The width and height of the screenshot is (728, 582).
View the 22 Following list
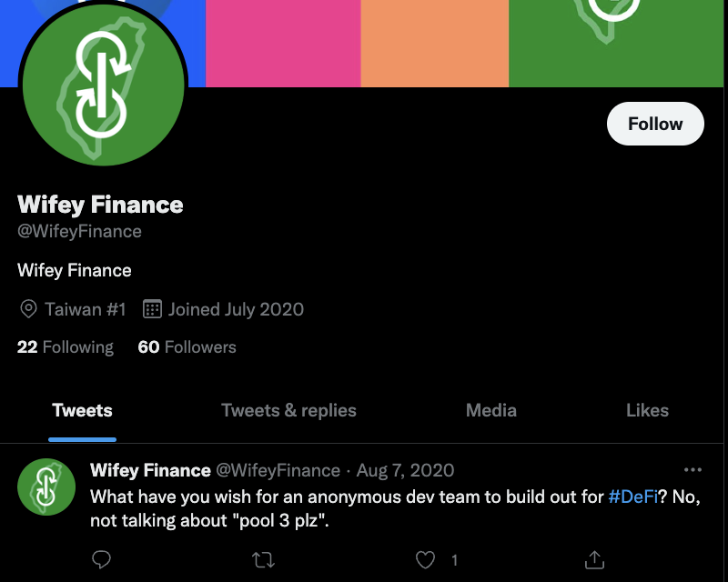[x=66, y=347]
